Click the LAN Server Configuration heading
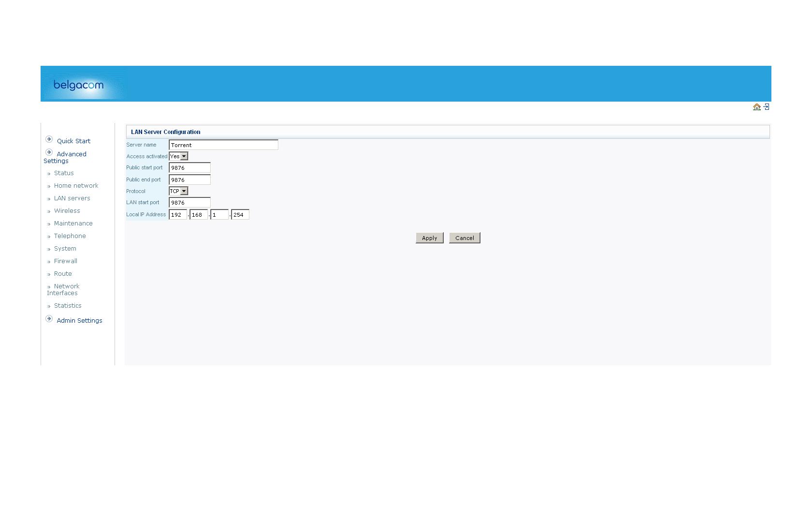Image resolution: width=812 pixels, height=508 pixels. pyautogui.click(x=166, y=132)
